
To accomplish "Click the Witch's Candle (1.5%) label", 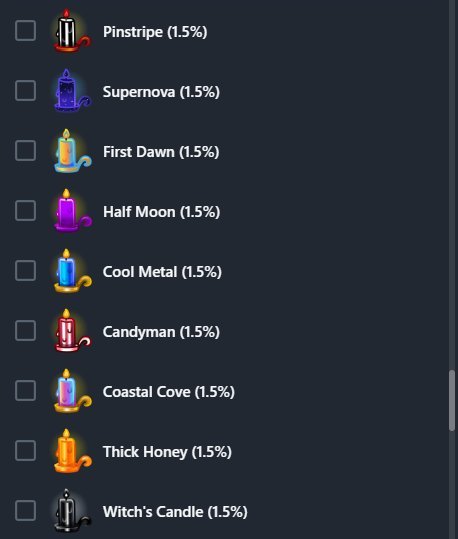I will 175,512.
